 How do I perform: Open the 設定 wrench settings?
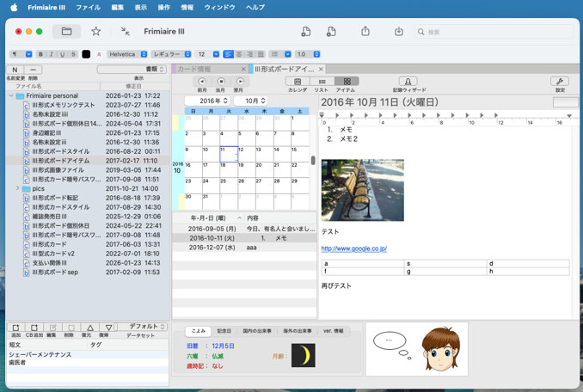(x=560, y=82)
